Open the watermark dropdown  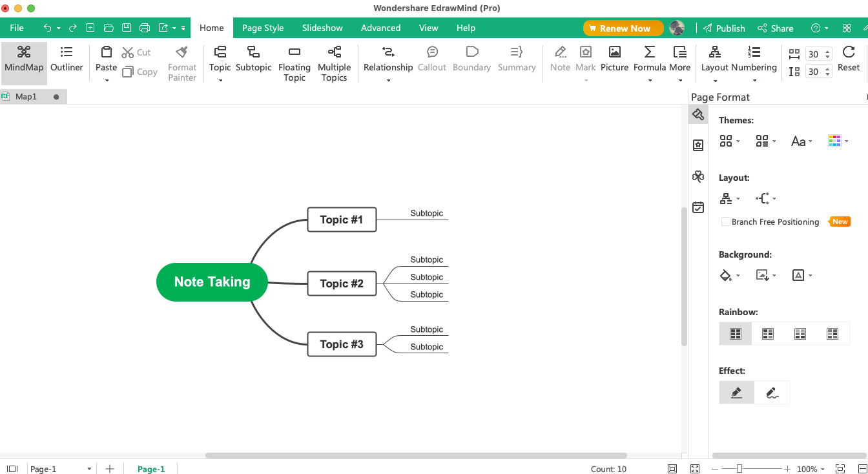coord(801,276)
